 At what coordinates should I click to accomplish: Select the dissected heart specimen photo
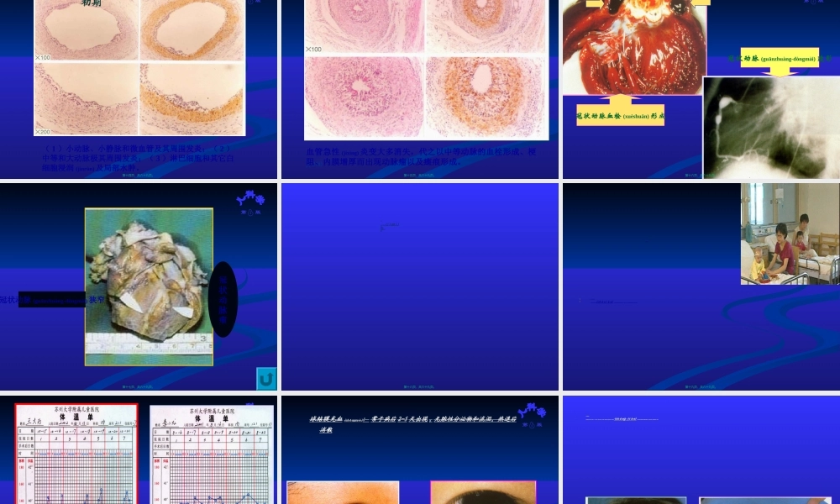[149, 286]
